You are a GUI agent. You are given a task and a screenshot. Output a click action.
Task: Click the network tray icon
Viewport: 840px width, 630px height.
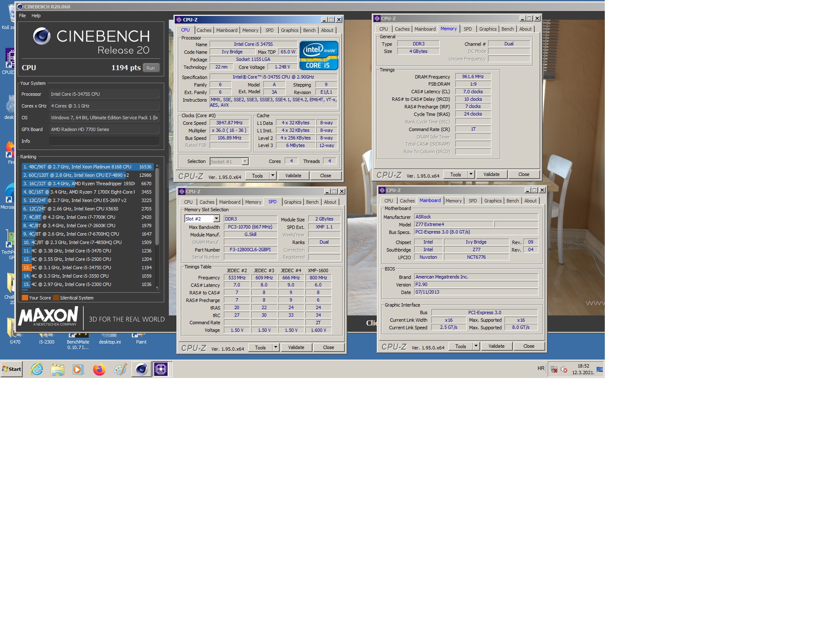tap(554, 370)
